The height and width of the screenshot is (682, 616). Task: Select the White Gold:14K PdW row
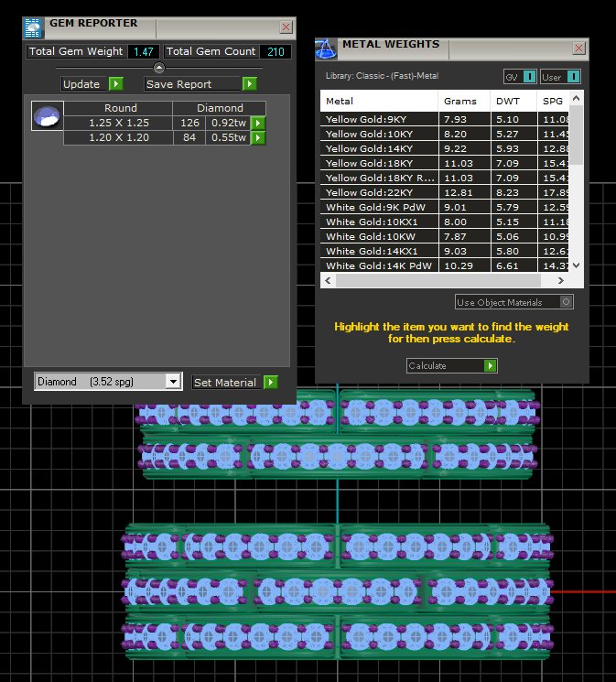coord(445,265)
